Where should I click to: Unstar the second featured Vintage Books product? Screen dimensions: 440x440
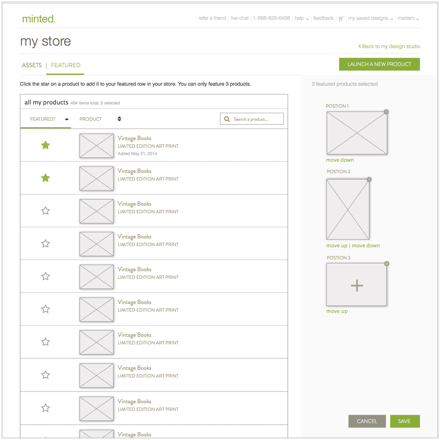pyautogui.click(x=45, y=178)
